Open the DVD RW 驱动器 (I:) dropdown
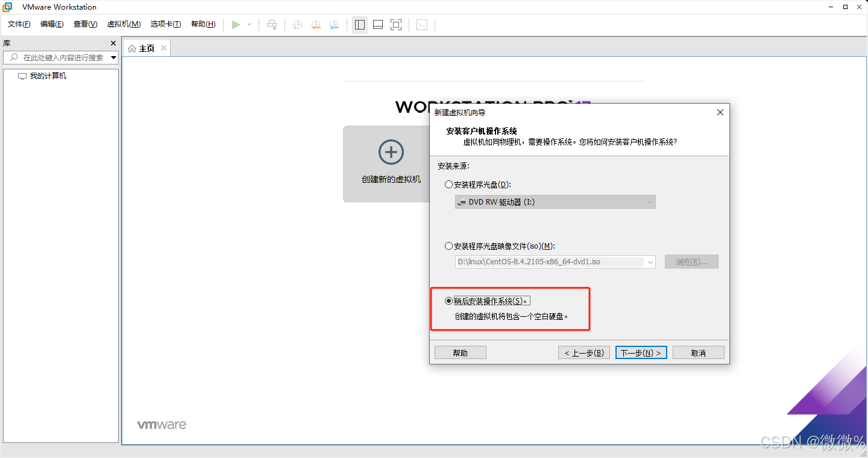 coord(555,202)
